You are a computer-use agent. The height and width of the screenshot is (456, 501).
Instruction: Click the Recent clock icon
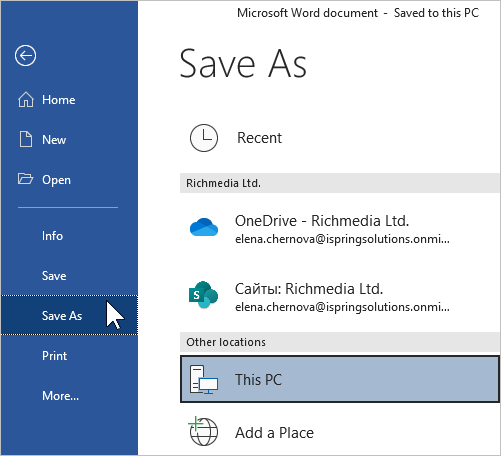(204, 138)
